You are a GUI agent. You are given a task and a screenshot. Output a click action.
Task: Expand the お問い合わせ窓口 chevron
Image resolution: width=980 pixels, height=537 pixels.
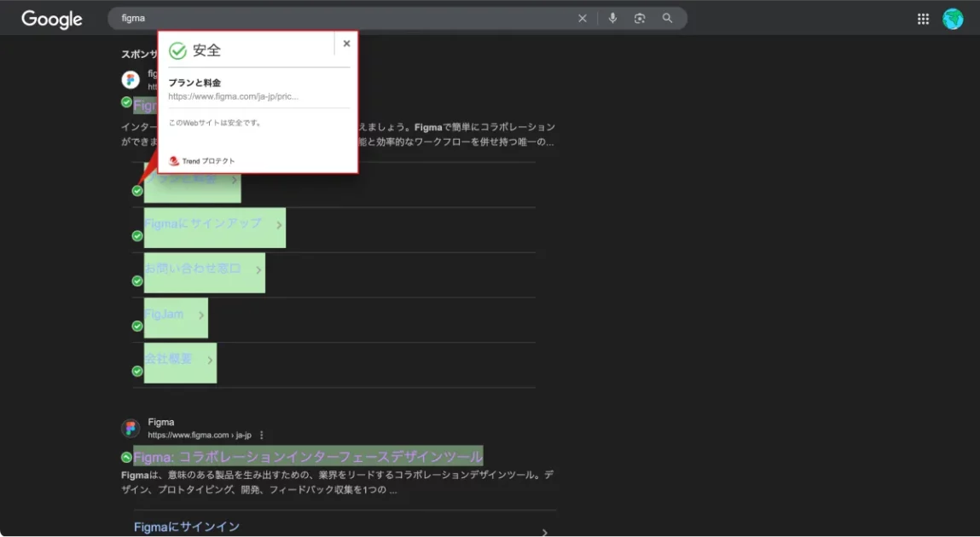pos(258,269)
